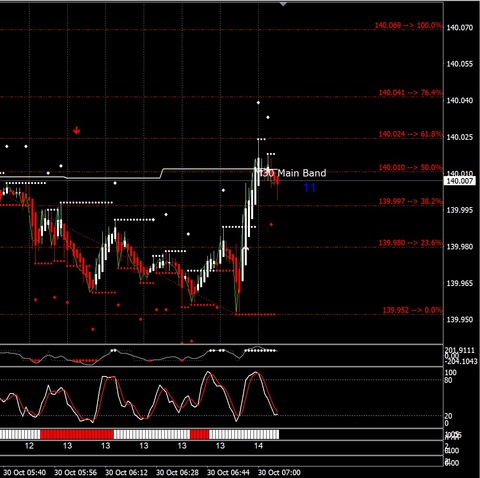Click the "30 Oct 07:00" time label
The width and height of the screenshot is (480, 478).
tap(280, 472)
